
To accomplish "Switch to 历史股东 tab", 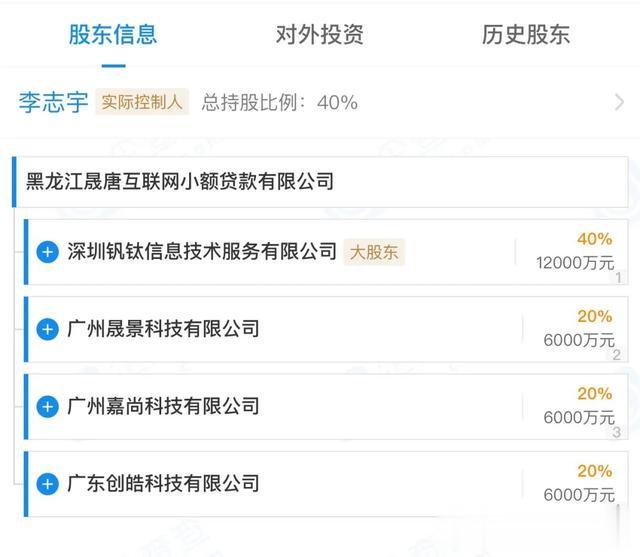I will point(526,34).
